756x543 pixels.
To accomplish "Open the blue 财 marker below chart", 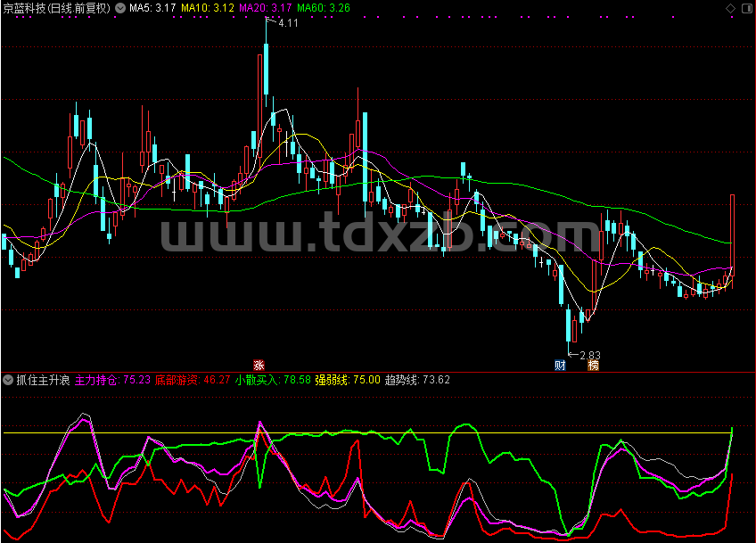I will (560, 365).
